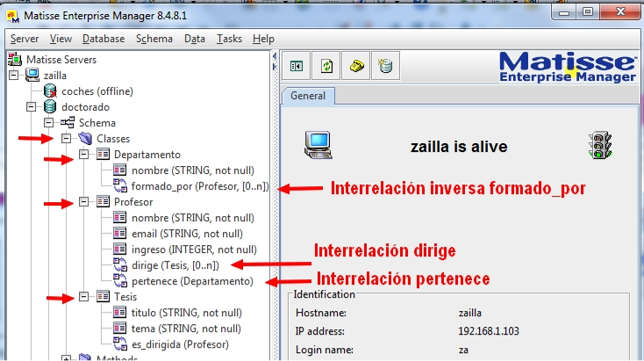Click the doctorado database icon
The height and width of the screenshot is (361, 644).
click(x=50, y=107)
